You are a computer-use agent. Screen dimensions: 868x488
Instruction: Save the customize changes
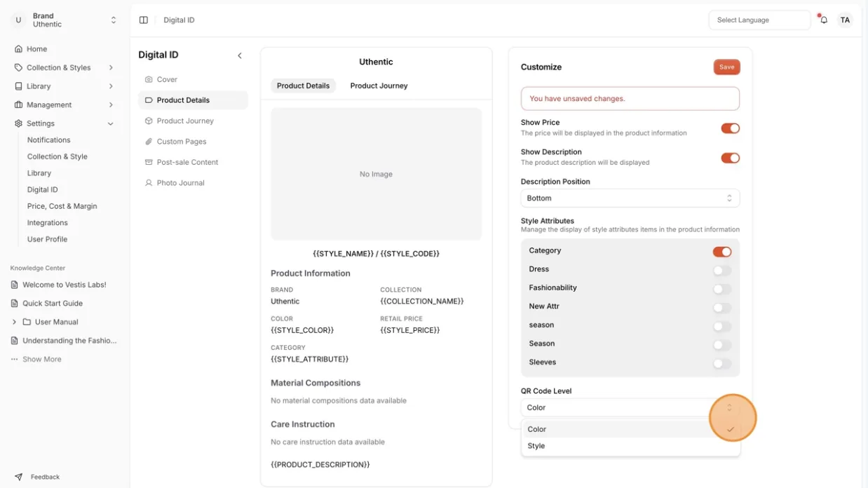(727, 67)
